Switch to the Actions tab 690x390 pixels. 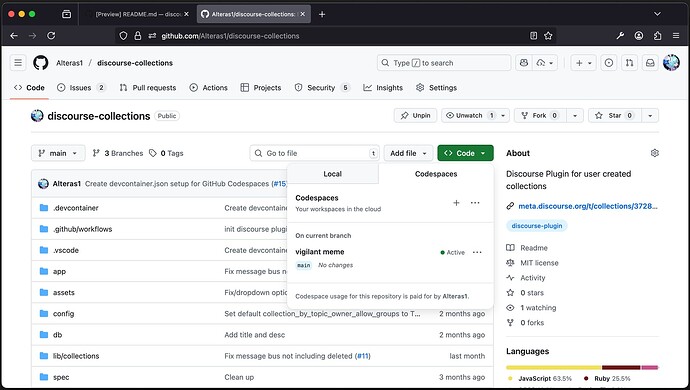pyautogui.click(x=209, y=88)
